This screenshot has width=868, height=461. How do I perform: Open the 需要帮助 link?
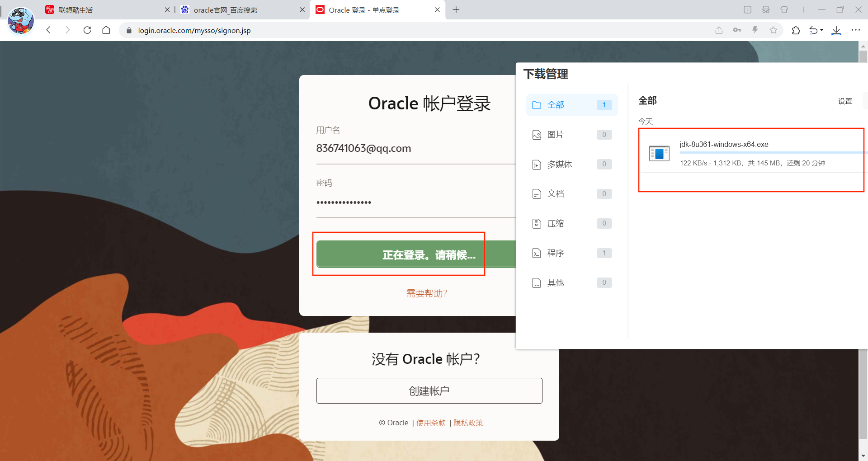[x=426, y=293]
